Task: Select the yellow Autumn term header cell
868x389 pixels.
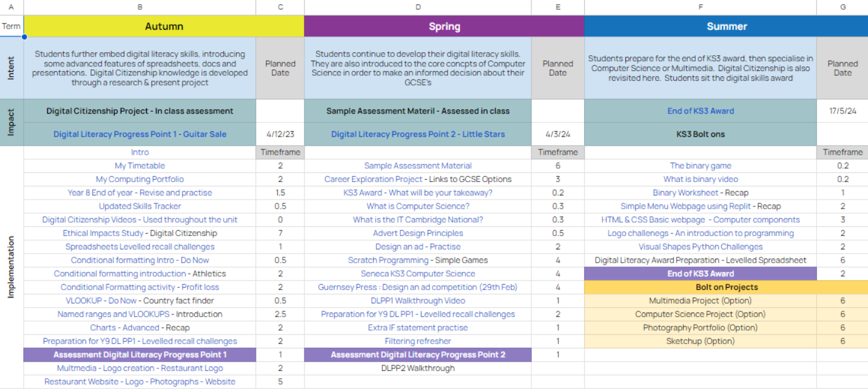Action: pos(164,27)
